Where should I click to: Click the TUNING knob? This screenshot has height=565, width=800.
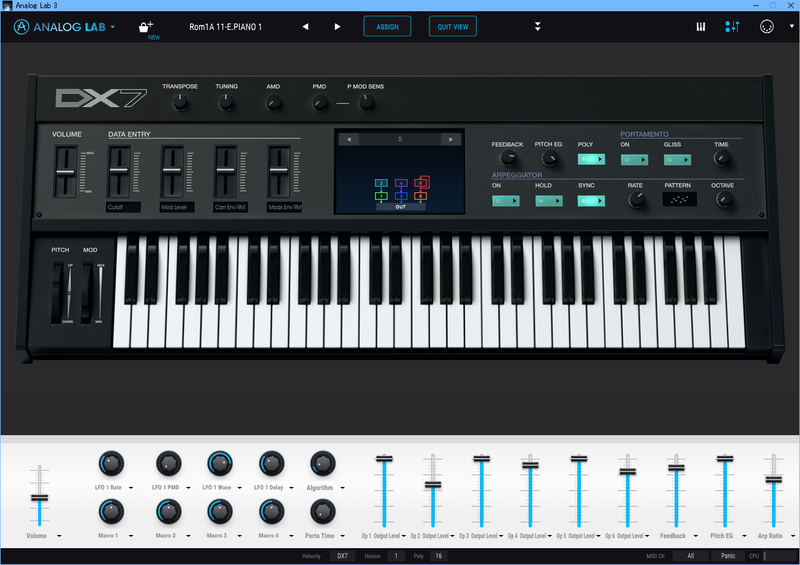coord(226,103)
